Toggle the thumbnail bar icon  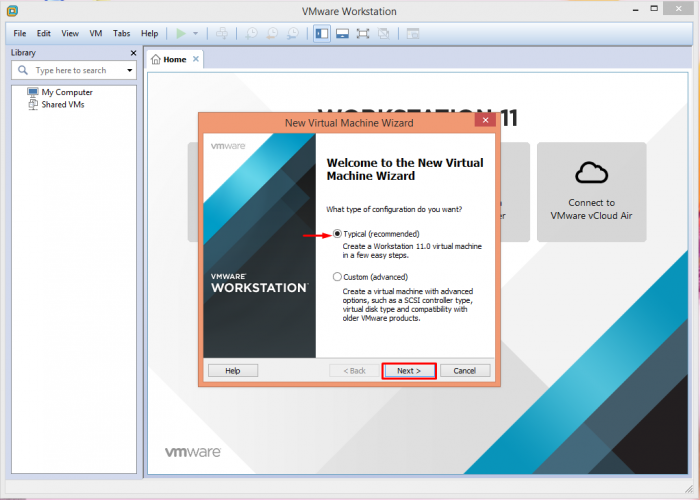(342, 33)
